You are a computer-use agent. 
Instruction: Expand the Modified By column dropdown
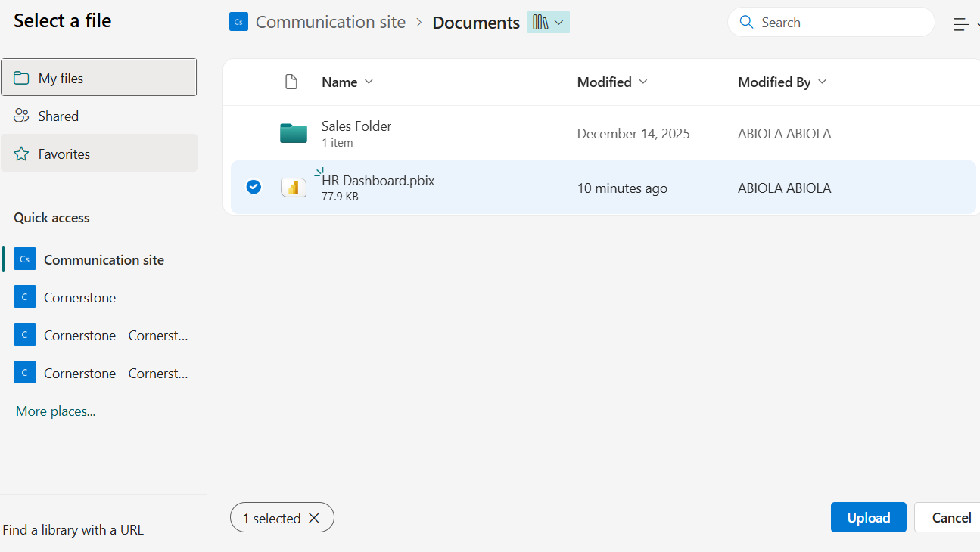point(823,82)
